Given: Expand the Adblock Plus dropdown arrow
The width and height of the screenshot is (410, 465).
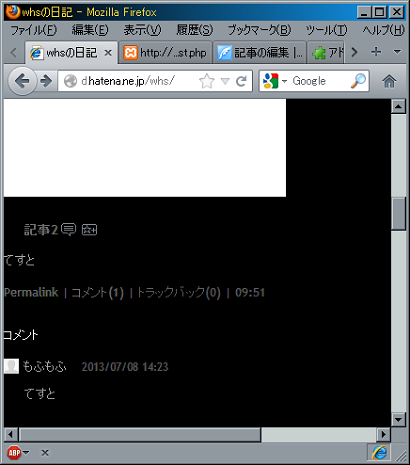Looking at the screenshot, I should coord(26,452).
